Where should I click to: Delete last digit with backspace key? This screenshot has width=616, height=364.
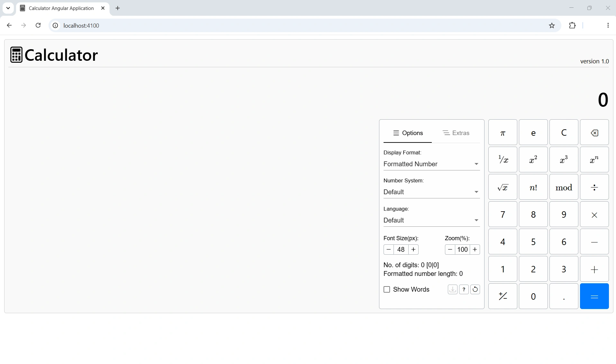tap(594, 132)
